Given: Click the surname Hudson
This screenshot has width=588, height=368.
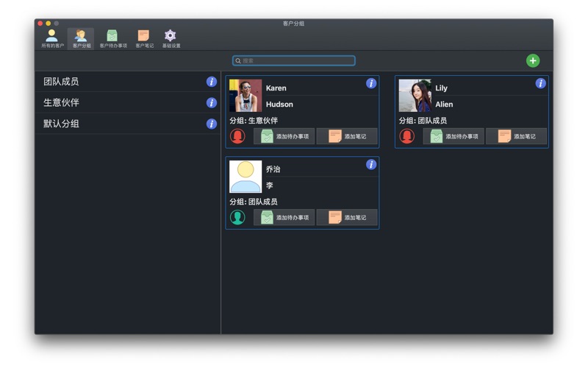Looking at the screenshot, I should pyautogui.click(x=279, y=105).
